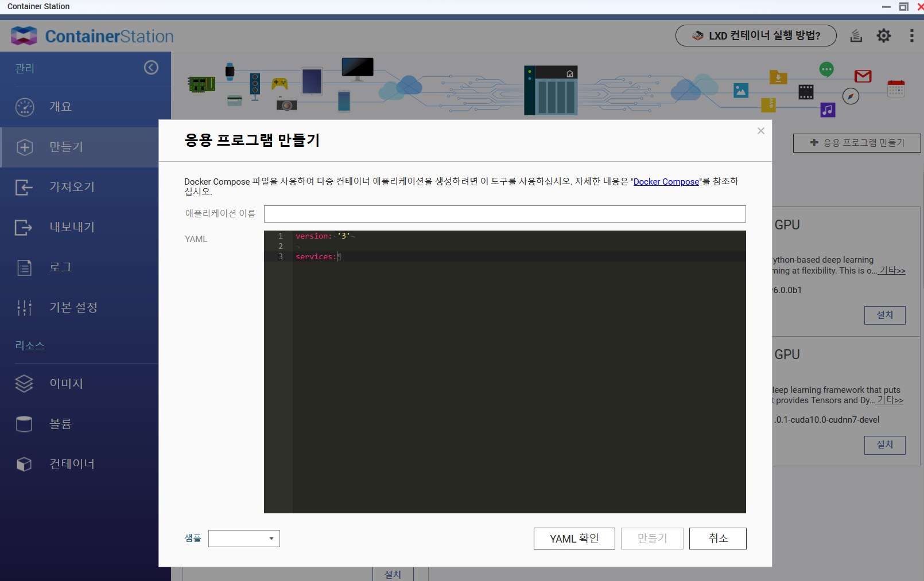Click inside the YAML code editor
Screen dimensions: 924x581
point(505,372)
